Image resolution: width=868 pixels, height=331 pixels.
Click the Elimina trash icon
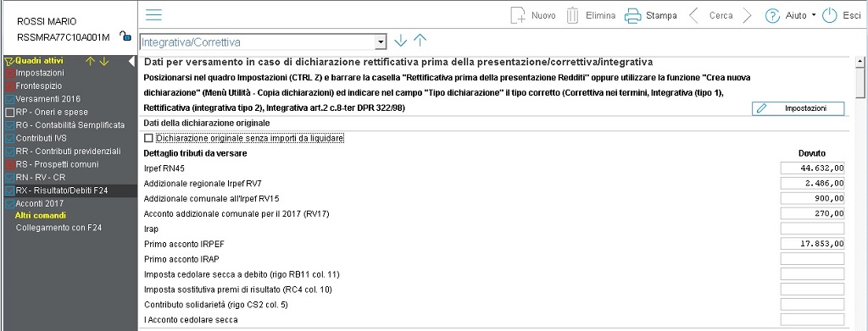(x=572, y=15)
